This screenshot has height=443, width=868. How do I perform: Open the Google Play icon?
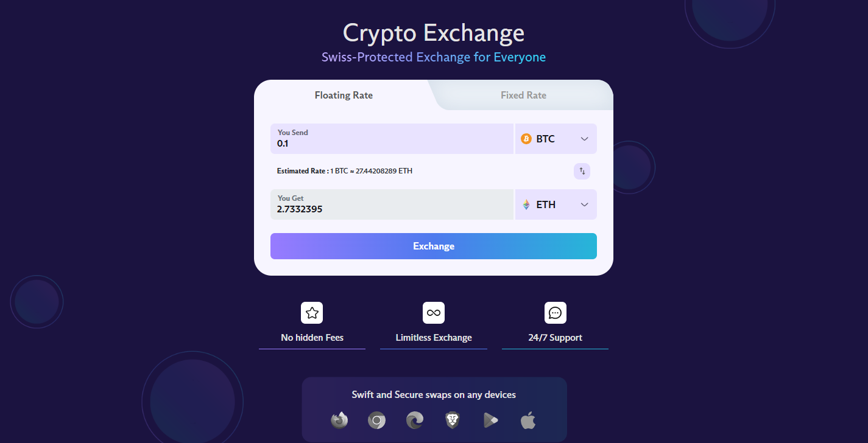tap(490, 420)
